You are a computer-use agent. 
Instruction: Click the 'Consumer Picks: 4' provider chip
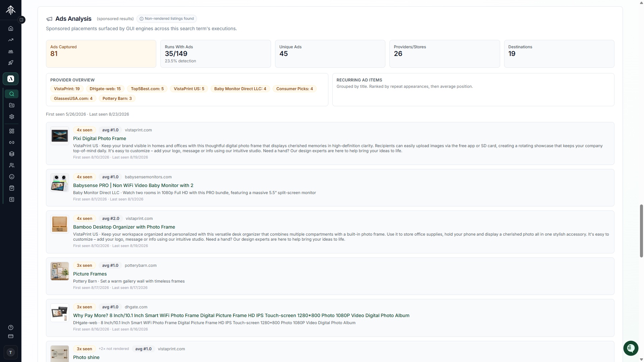[x=294, y=89]
